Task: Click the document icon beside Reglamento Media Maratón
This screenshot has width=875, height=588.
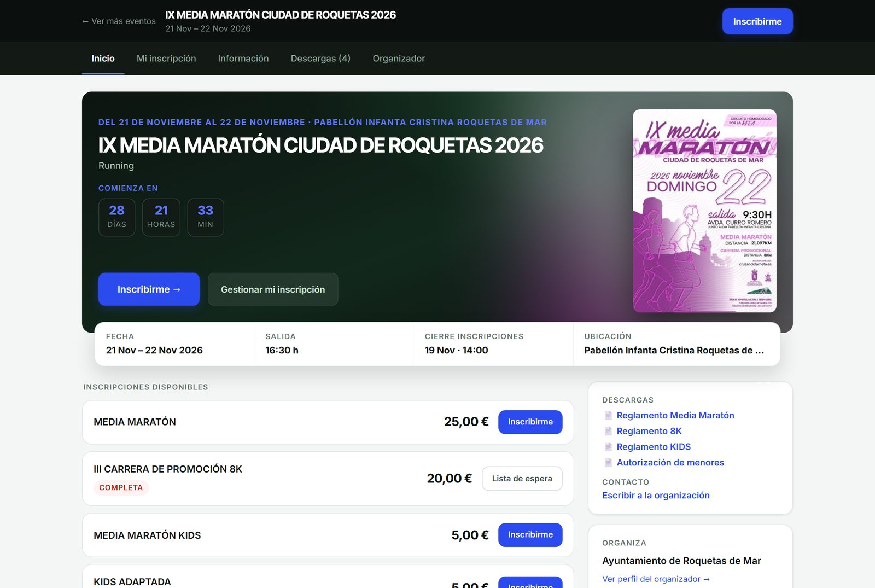Action: coord(608,416)
